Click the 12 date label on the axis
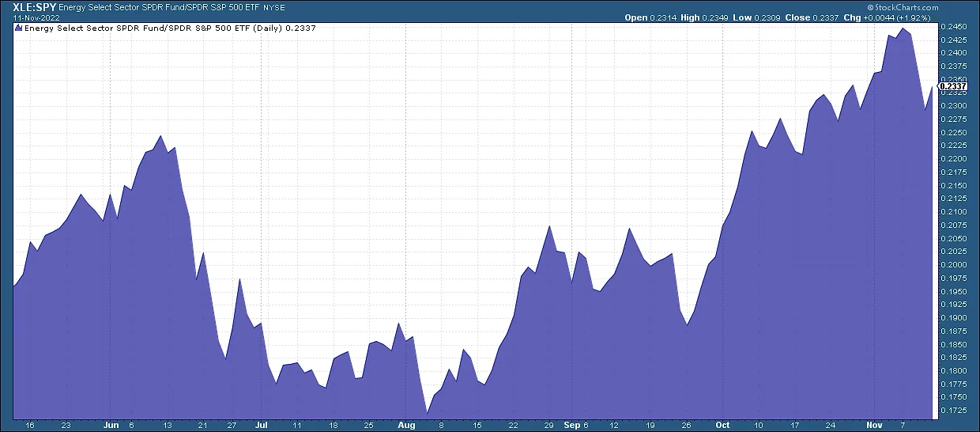Viewport: 980px width, 432px height. coord(614,425)
